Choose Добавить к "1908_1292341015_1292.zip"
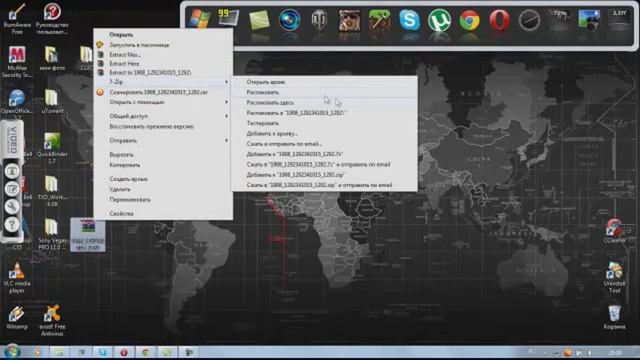The image size is (640, 360). [x=324, y=175]
